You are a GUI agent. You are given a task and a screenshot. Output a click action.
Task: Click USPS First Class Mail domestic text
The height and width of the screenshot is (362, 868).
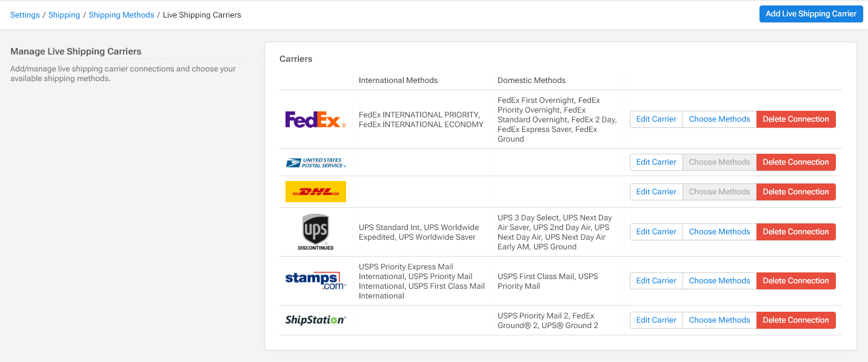pos(548,281)
